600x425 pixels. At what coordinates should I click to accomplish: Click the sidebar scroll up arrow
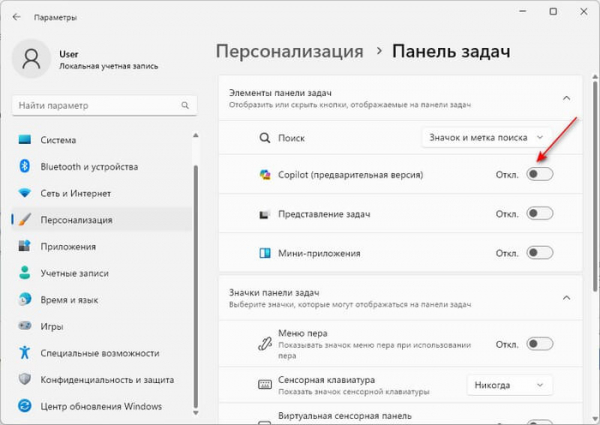pos(196,135)
